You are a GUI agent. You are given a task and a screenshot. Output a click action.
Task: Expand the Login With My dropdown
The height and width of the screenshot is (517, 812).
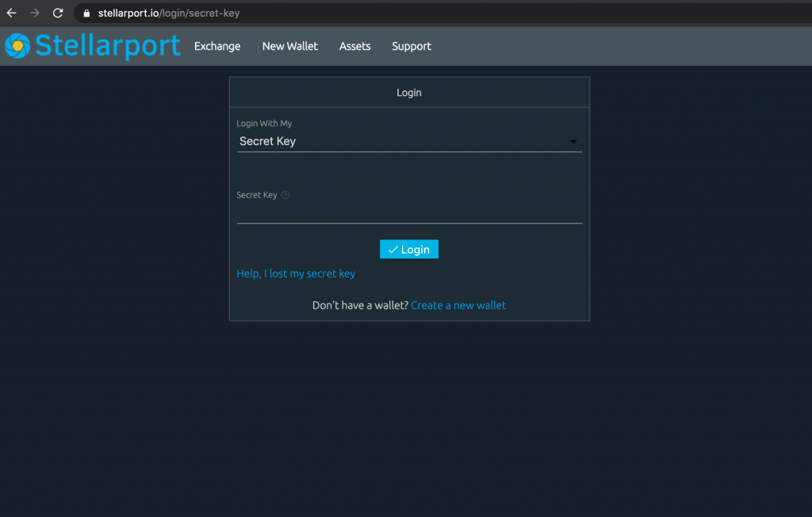(x=409, y=141)
